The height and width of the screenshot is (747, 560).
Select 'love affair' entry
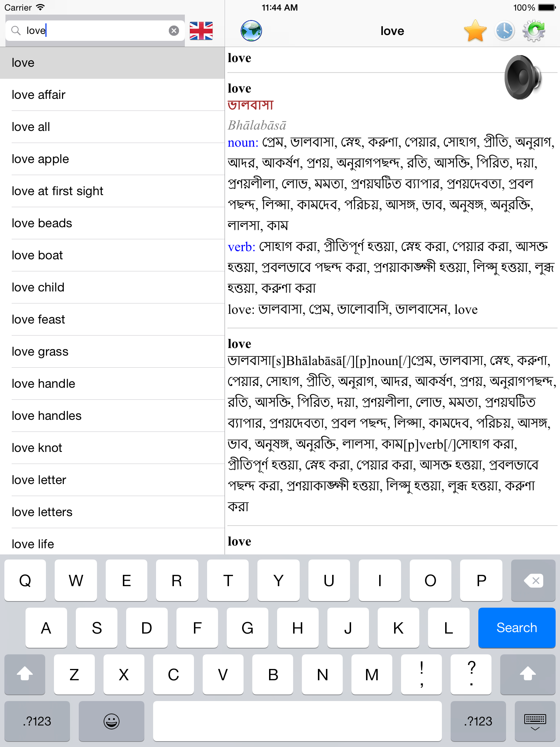click(112, 95)
